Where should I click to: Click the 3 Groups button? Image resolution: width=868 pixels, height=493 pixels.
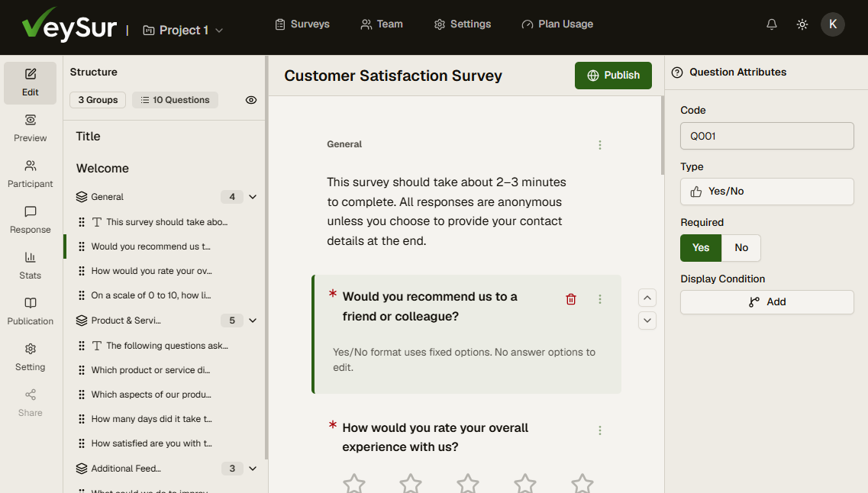pyautogui.click(x=98, y=100)
